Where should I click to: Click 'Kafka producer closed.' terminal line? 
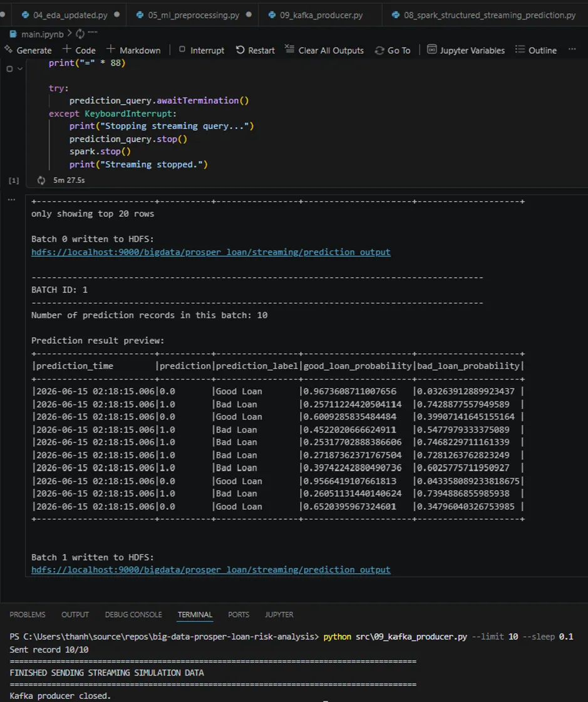coord(60,696)
